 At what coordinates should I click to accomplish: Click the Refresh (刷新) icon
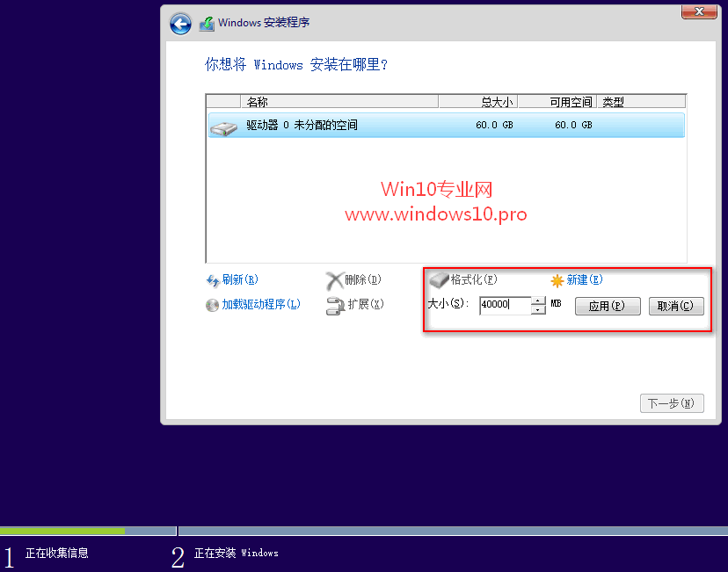point(215,279)
